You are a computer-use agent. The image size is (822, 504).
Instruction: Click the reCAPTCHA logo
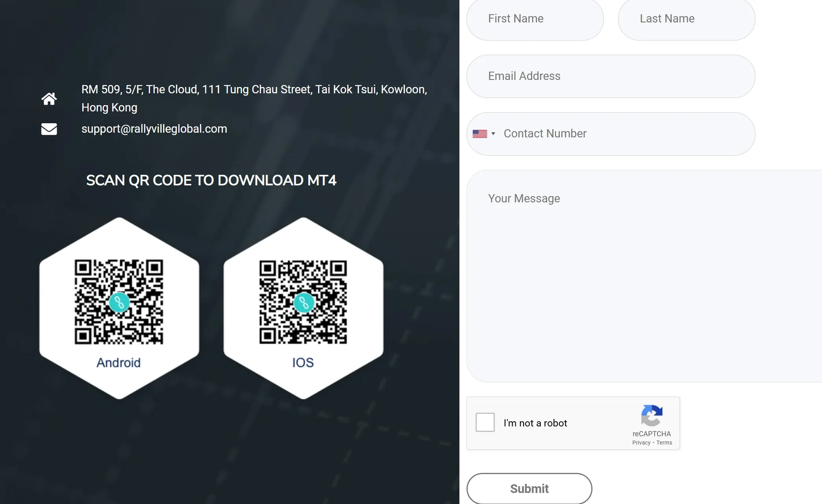pos(652,415)
